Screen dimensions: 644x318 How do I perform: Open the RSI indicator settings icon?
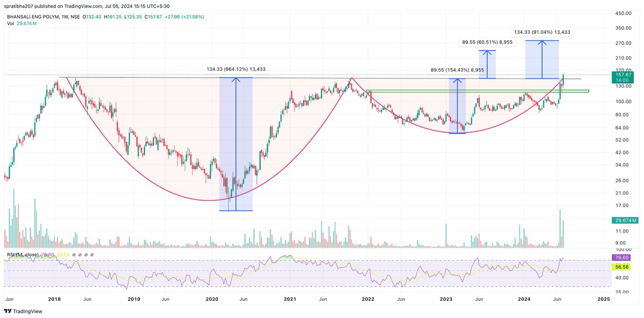[x=80, y=254]
